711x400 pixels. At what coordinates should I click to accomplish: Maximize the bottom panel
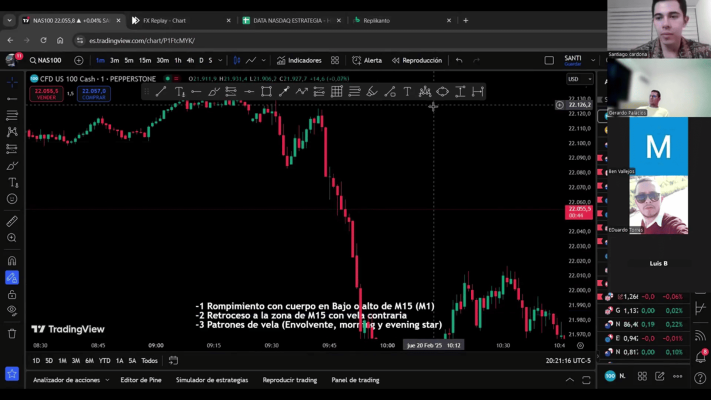click(x=586, y=380)
